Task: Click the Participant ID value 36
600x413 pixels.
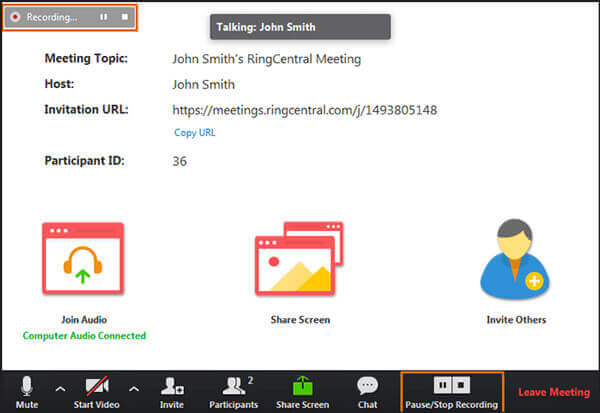Action: tap(179, 161)
